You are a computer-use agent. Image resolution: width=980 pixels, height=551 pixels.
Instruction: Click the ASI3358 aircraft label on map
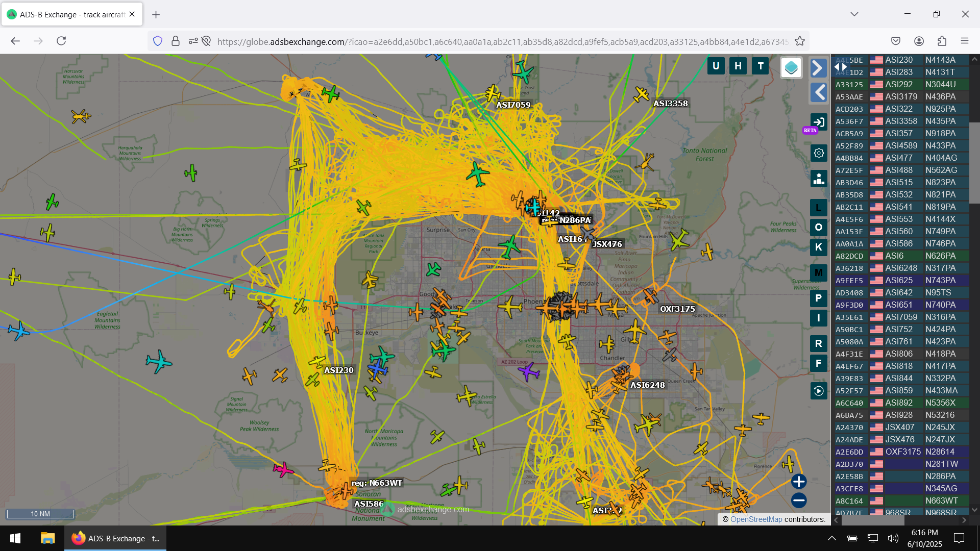[x=670, y=104]
